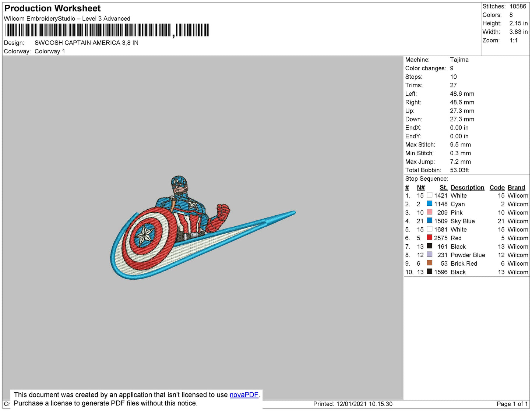Click the design name SWOOSH CAPTAIN AMERICA text
The width and height of the screenshot is (532, 411).
(x=87, y=43)
